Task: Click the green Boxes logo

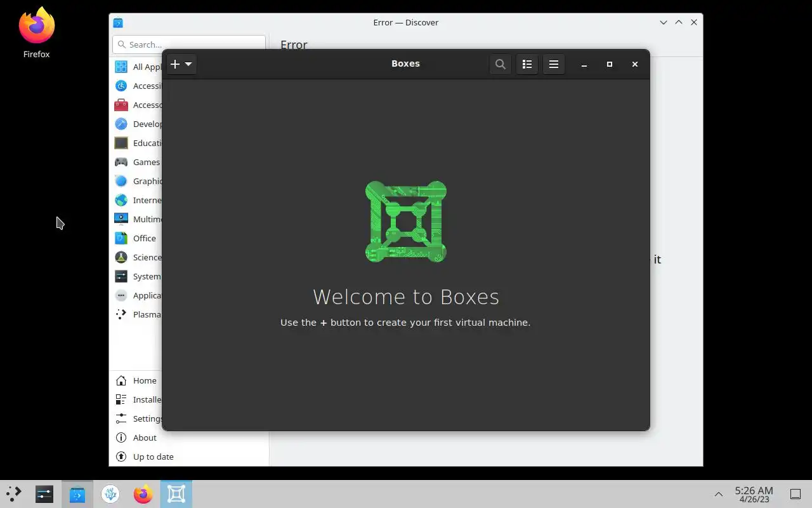Action: click(x=406, y=222)
